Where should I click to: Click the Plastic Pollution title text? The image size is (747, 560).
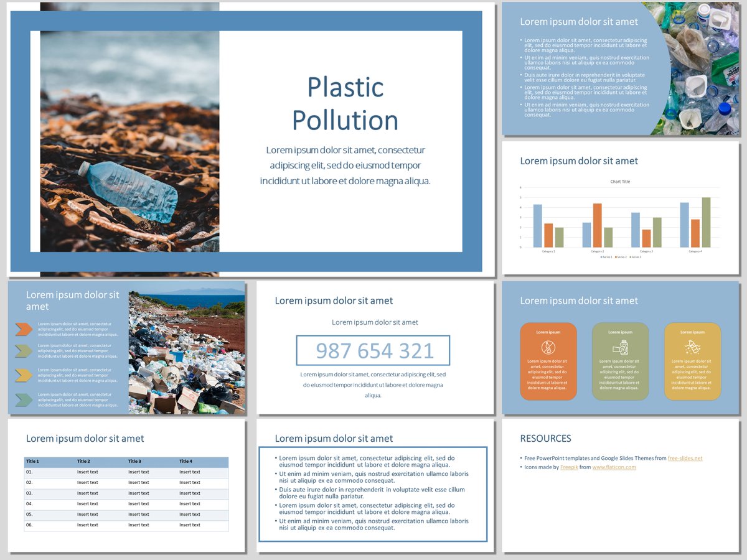coord(345,103)
